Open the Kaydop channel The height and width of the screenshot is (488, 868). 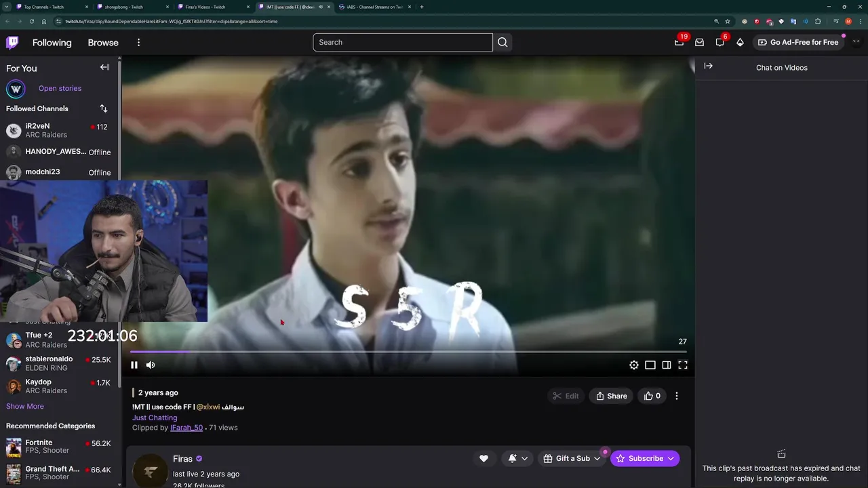click(58, 386)
